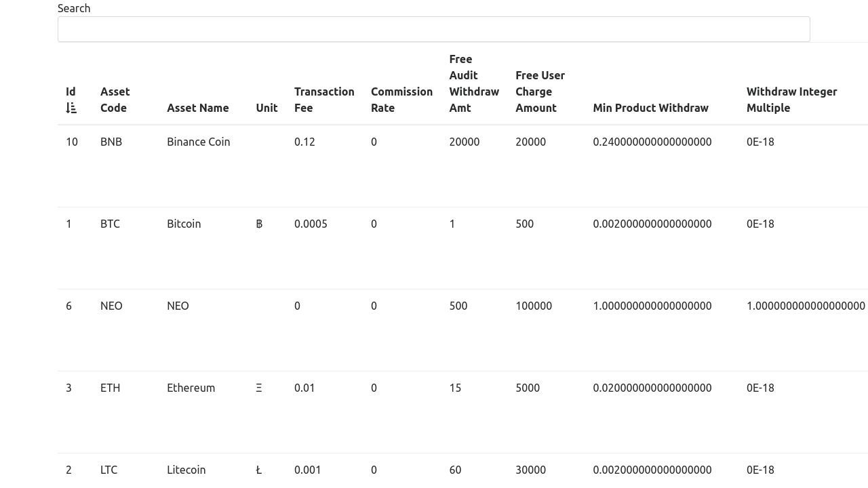Select the Binance Coin name cell
The image size is (868, 488).
click(x=199, y=142)
